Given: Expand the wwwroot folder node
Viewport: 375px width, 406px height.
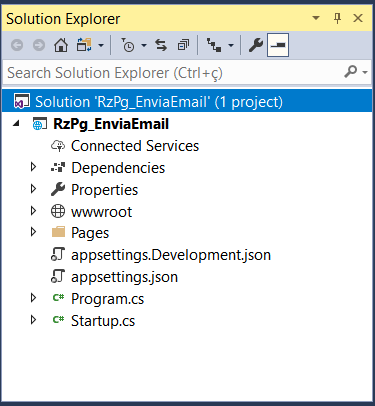Looking at the screenshot, I should [33, 211].
